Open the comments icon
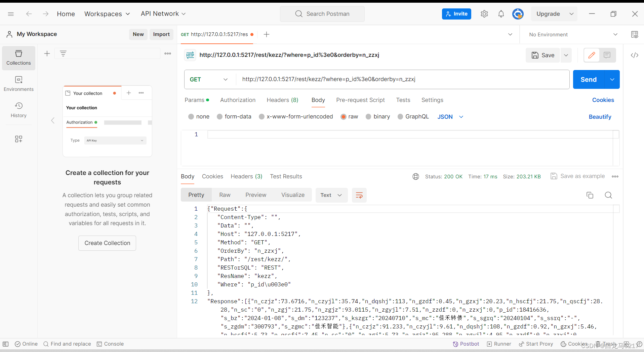The height and width of the screenshot is (352, 644). [607, 55]
